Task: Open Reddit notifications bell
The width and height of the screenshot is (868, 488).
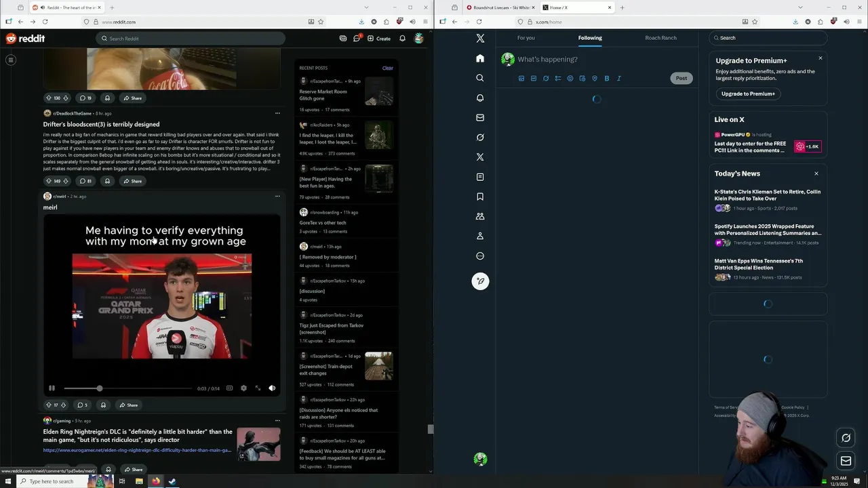Action: (x=402, y=39)
